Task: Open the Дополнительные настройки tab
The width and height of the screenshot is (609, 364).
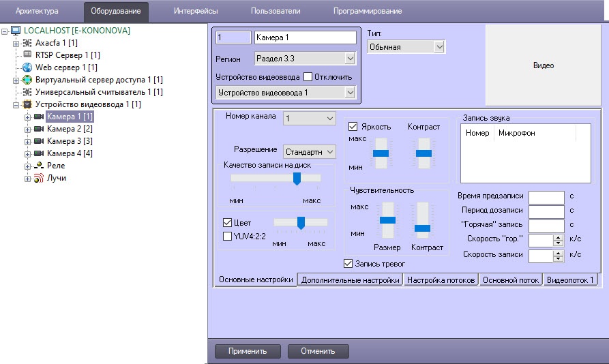Action: click(351, 279)
